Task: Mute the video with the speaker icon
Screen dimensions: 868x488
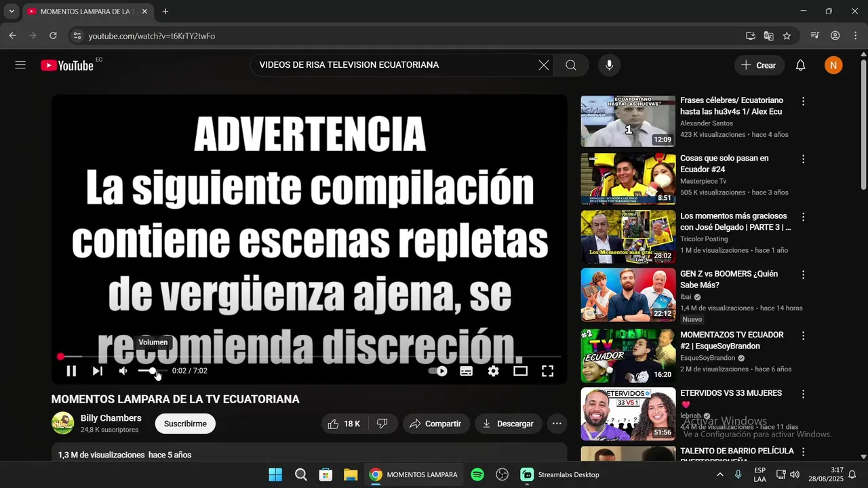Action: [123, 371]
